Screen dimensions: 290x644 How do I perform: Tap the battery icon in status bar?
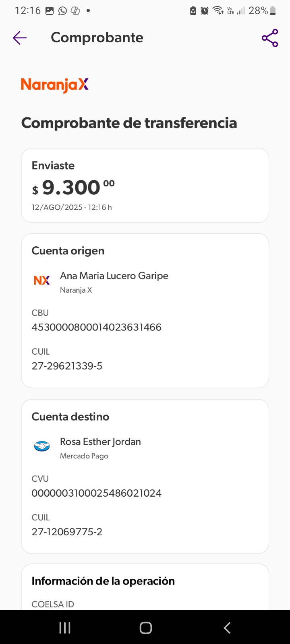click(x=273, y=11)
